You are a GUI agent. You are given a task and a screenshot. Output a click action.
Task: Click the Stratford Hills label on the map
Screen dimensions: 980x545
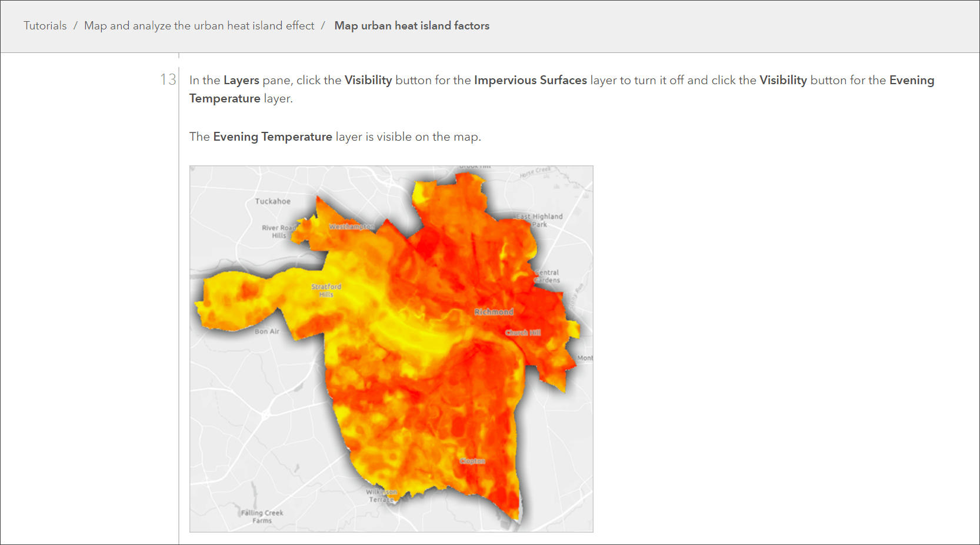(328, 290)
